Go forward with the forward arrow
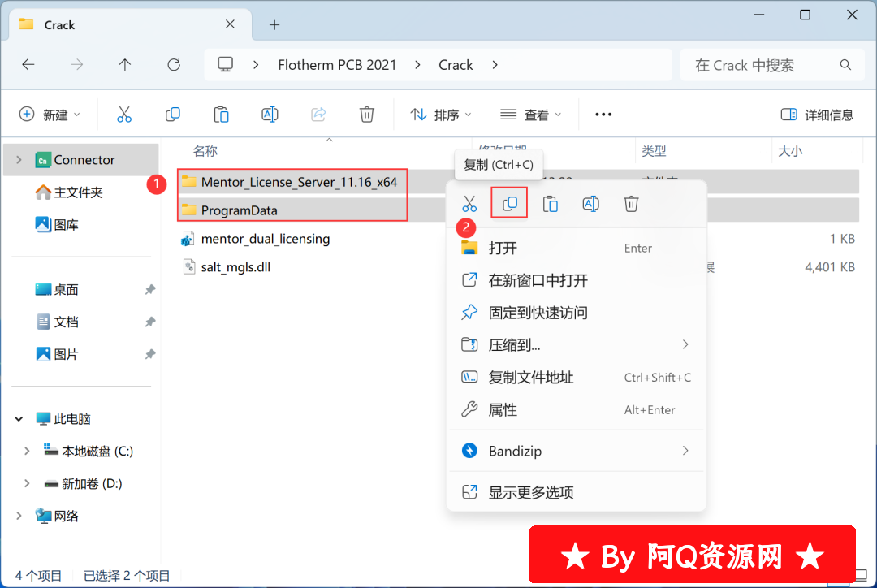 76,65
